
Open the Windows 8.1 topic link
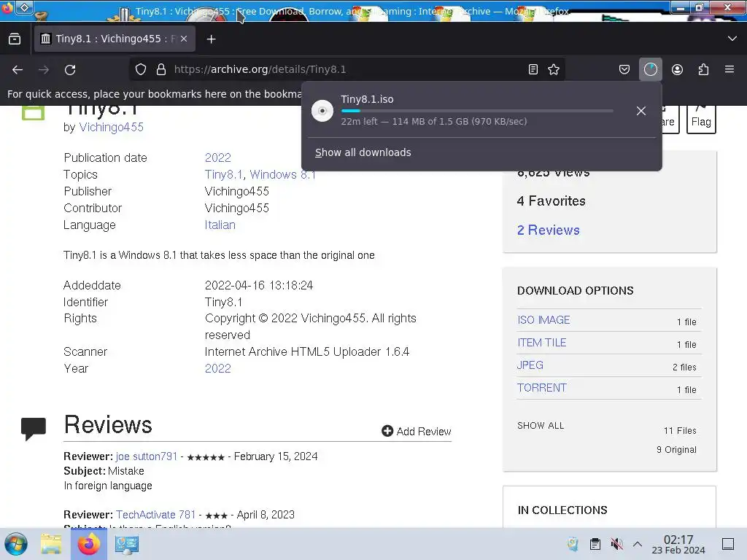click(282, 175)
